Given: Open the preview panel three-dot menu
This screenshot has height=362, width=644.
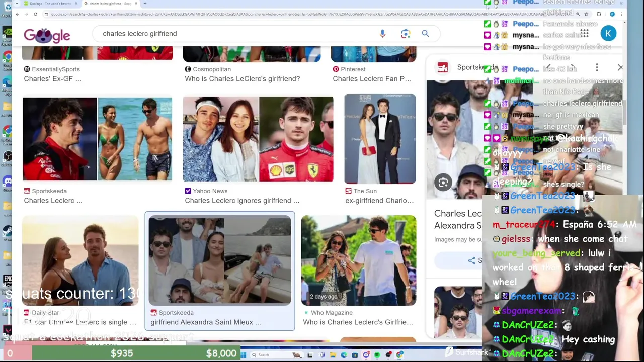Looking at the screenshot, I should pyautogui.click(x=597, y=67).
